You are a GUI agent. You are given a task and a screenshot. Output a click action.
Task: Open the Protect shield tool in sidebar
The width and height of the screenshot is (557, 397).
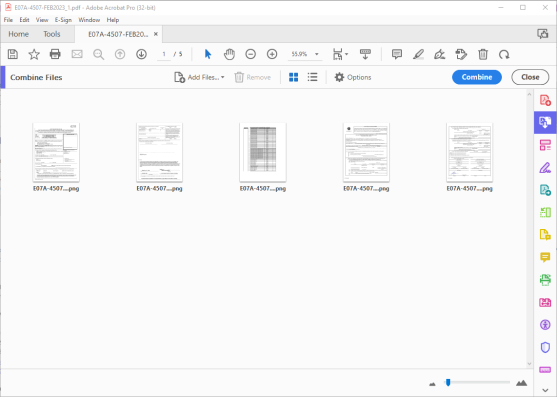point(545,347)
